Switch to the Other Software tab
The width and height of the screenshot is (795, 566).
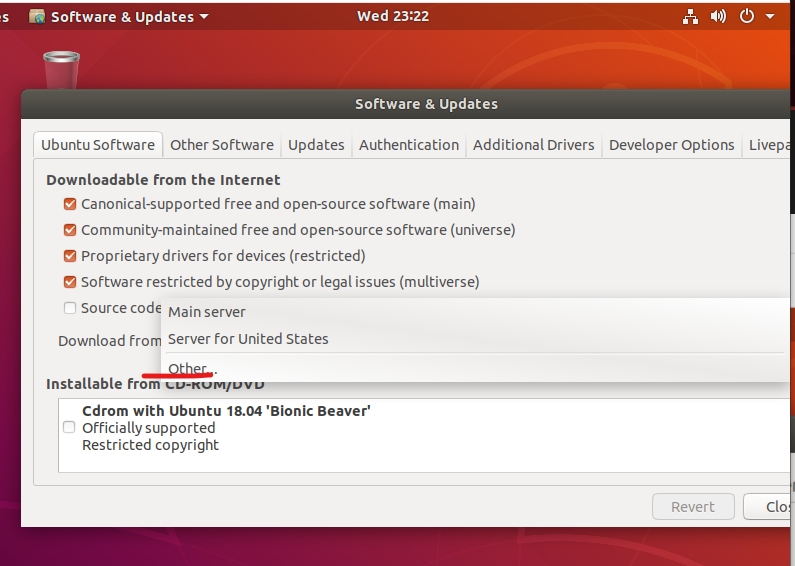pyautogui.click(x=221, y=145)
